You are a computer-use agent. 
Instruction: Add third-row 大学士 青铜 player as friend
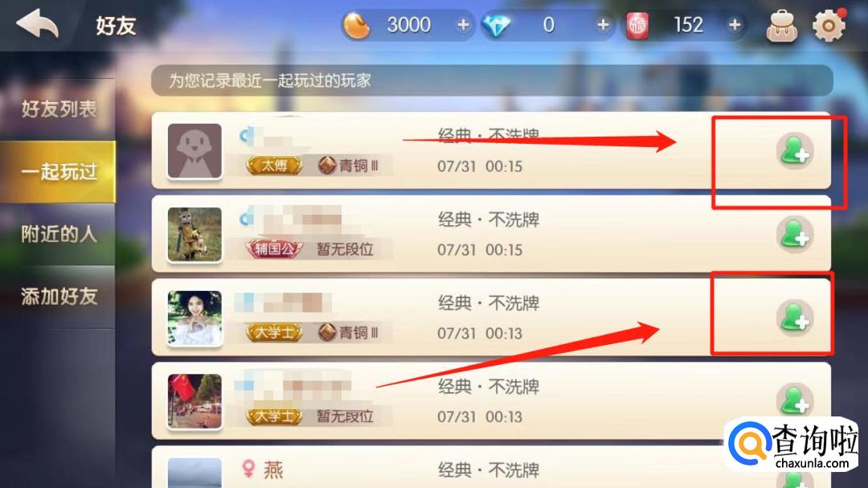[795, 318]
